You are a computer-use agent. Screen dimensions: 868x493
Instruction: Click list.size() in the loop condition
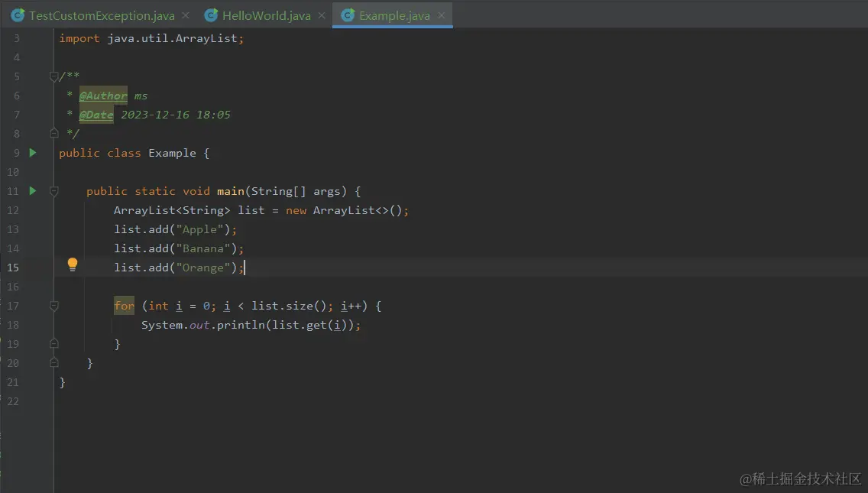point(289,306)
